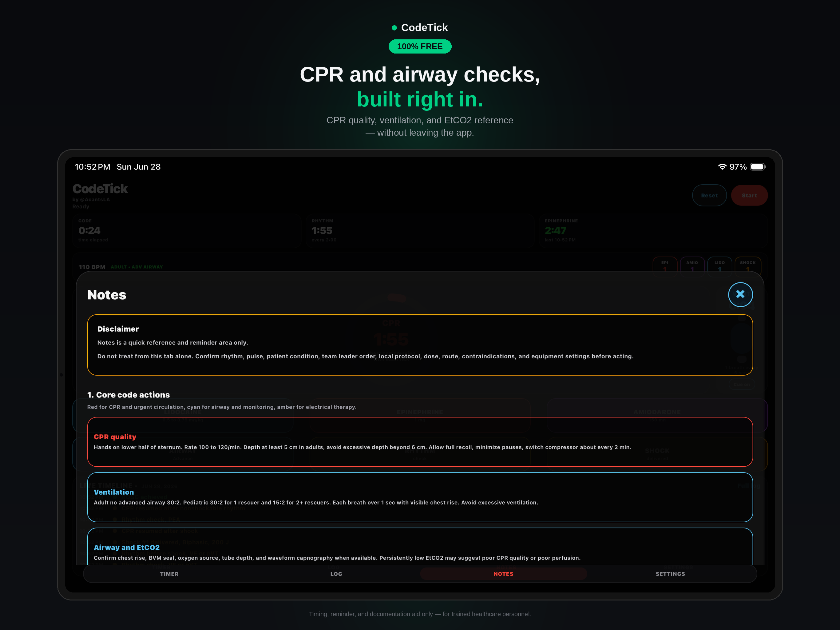Click 'Notes is a quick reference' sentence
Viewport: 840px width, 630px height.
pos(172,342)
